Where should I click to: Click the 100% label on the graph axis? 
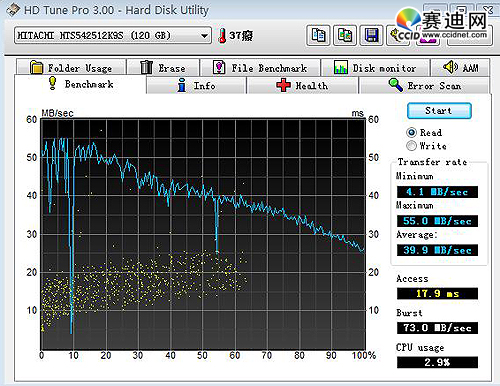point(364,355)
